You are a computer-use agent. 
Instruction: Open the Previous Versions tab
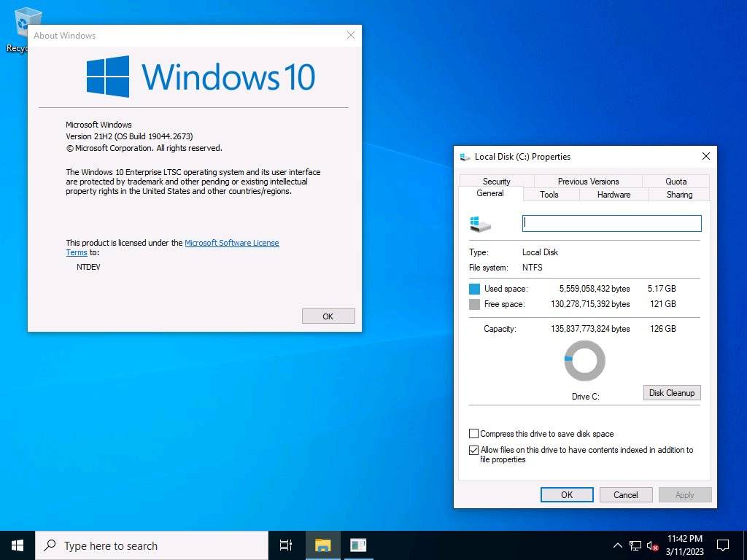587,181
